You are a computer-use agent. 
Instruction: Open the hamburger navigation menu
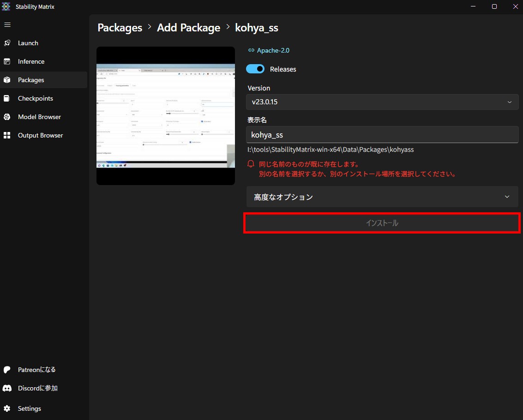coord(7,24)
